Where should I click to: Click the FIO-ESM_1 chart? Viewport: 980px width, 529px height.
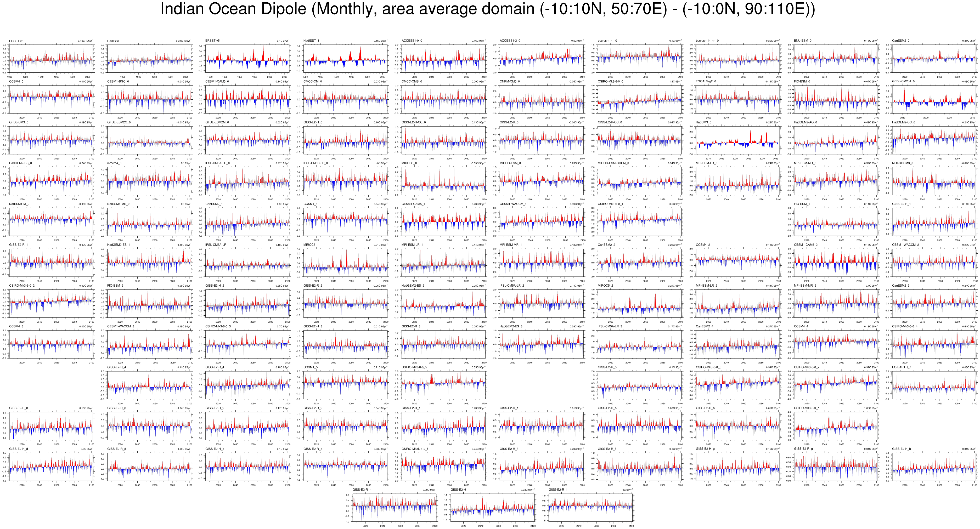pos(836,222)
